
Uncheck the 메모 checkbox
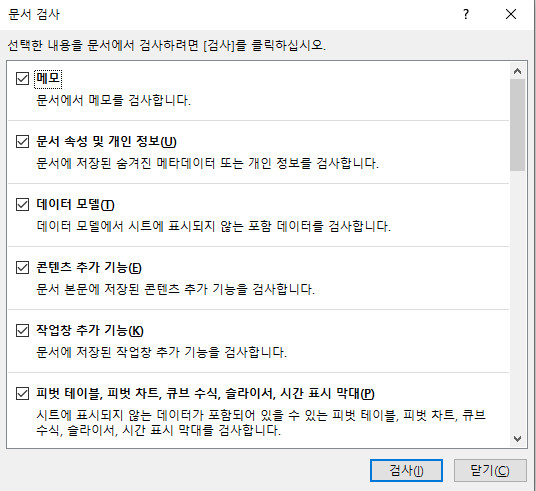click(22, 78)
